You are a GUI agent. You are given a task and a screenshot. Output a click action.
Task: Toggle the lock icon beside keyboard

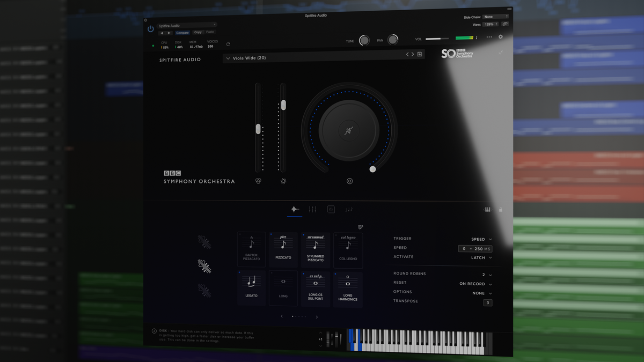coord(501,210)
